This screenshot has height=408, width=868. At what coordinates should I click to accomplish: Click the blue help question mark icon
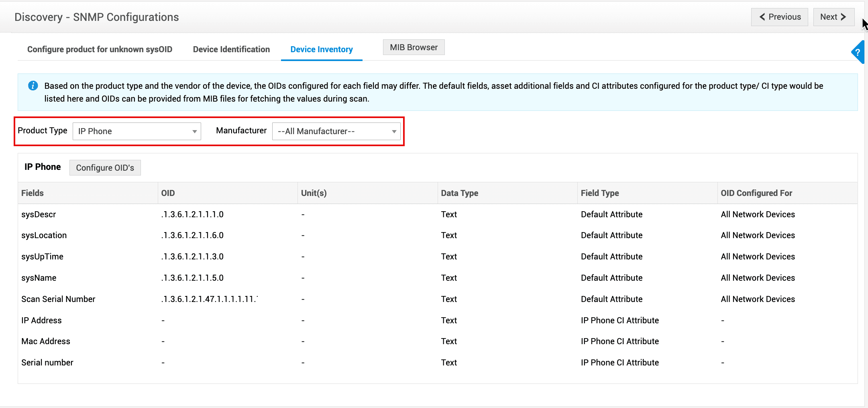click(x=858, y=52)
